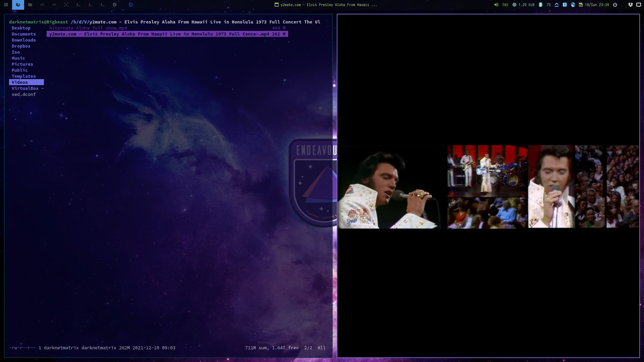Click the info circle icon in the bar
Image resolution: width=644 pixels, height=362 pixels.
click(131, 5)
